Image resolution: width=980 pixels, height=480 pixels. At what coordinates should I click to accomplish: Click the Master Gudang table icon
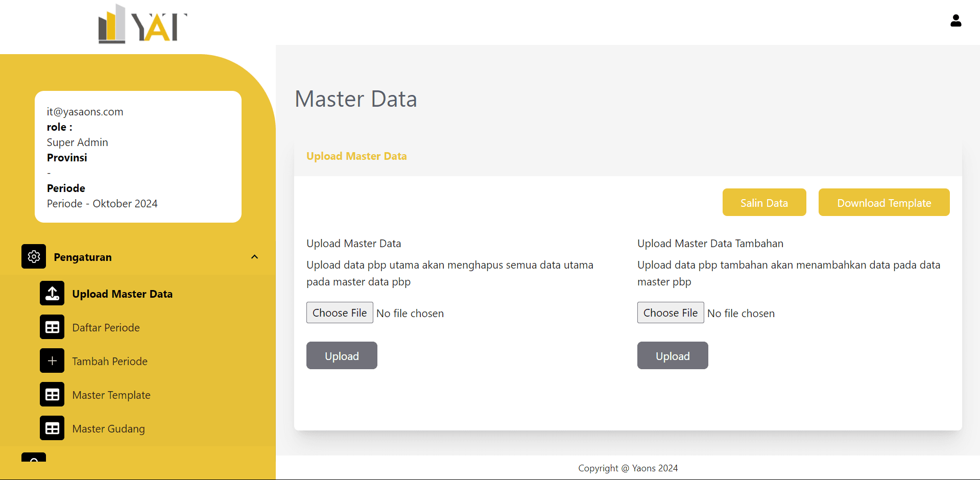[x=52, y=428]
